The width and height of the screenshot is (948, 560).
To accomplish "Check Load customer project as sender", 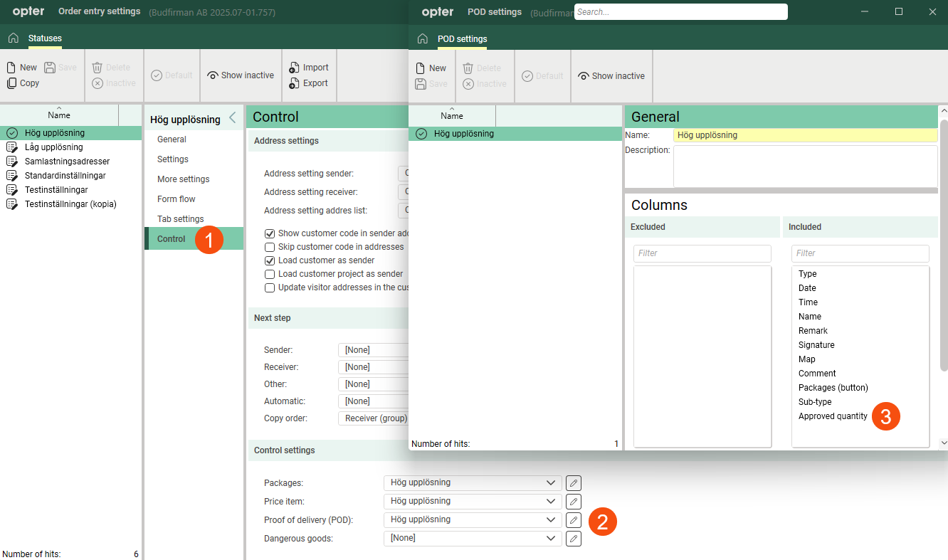I will click(x=270, y=274).
